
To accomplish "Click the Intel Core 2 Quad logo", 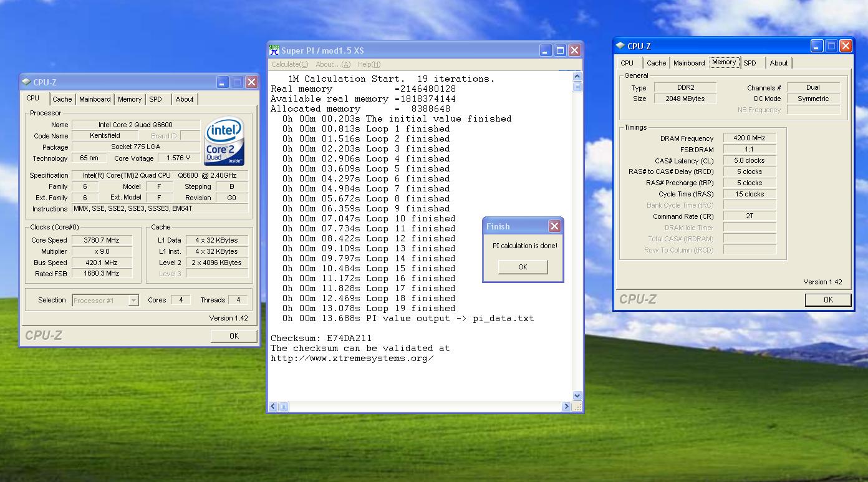I will (224, 142).
